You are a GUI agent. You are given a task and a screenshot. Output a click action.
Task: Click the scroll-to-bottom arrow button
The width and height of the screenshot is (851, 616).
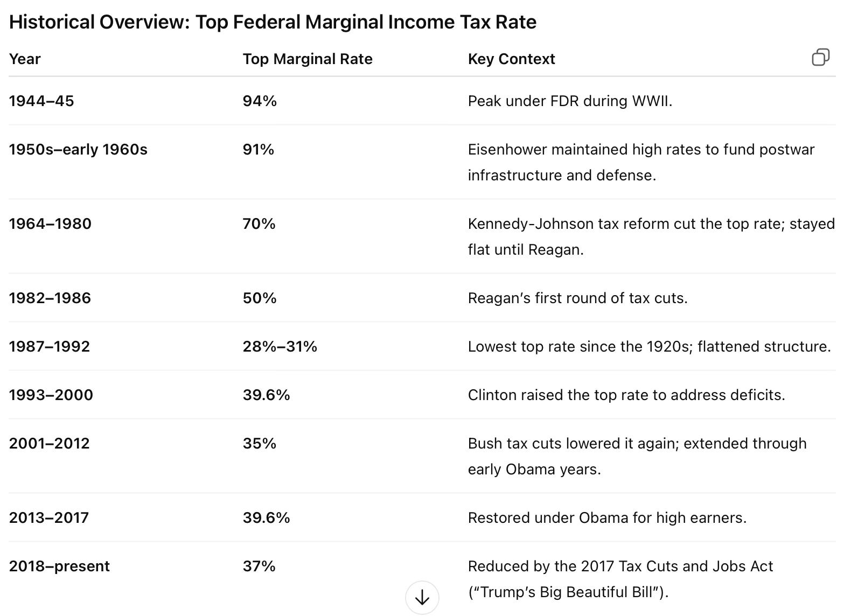coord(422,597)
